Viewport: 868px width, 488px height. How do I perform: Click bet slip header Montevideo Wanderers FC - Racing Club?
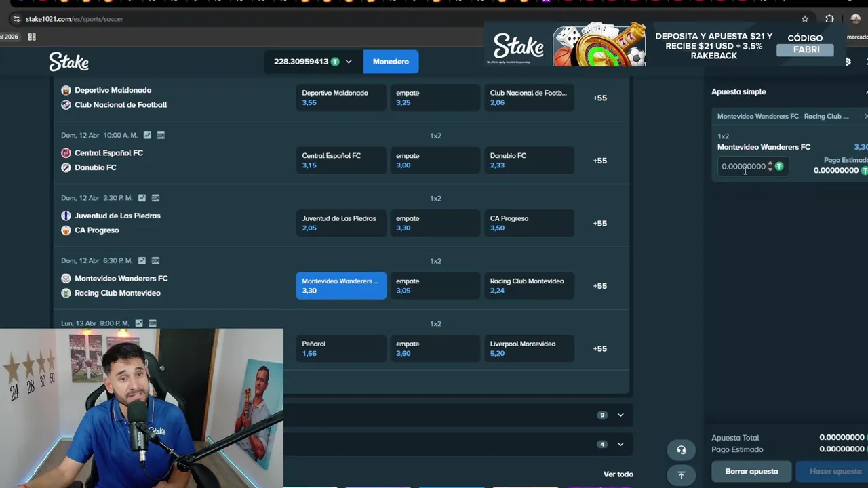pos(783,117)
